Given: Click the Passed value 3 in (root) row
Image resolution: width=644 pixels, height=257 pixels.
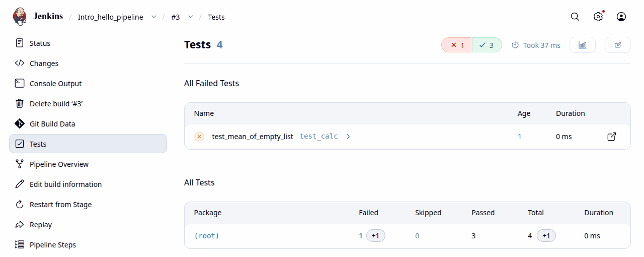Looking at the screenshot, I should (473, 235).
